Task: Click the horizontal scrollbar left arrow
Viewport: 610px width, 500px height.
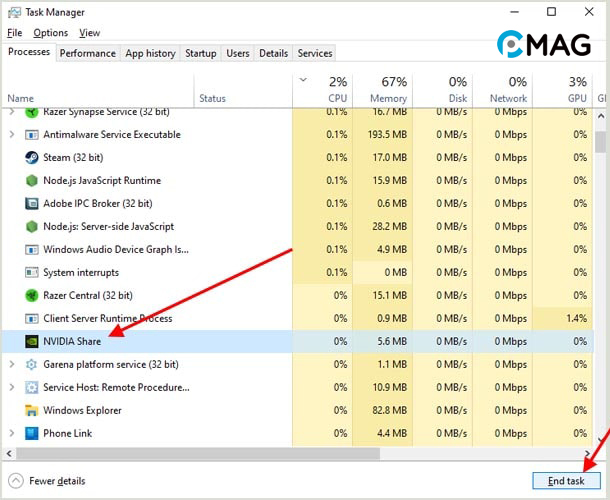Action: pos(9,453)
